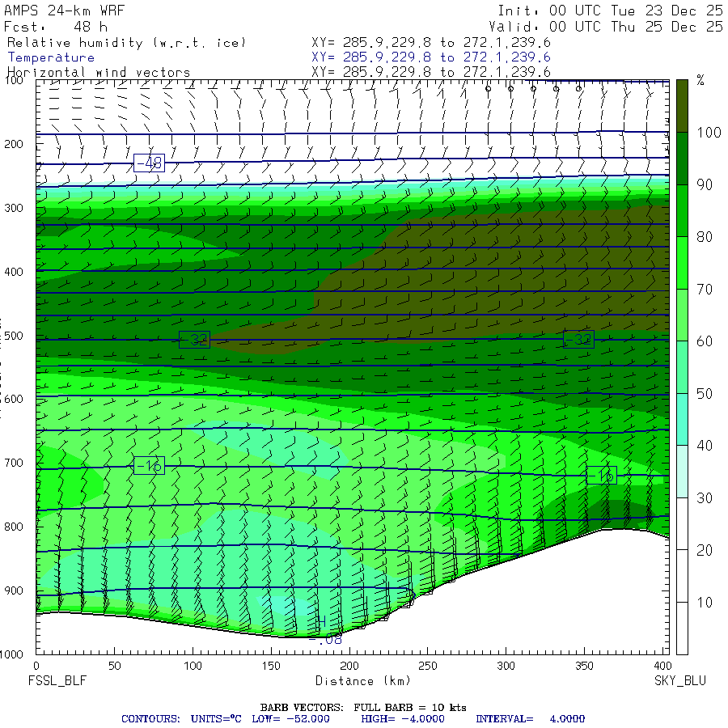This screenshot has width=728, height=728.
Task: Click 'BARB VECTORS: FULL BARB = 10 kts' legend
Action: click(x=363, y=707)
